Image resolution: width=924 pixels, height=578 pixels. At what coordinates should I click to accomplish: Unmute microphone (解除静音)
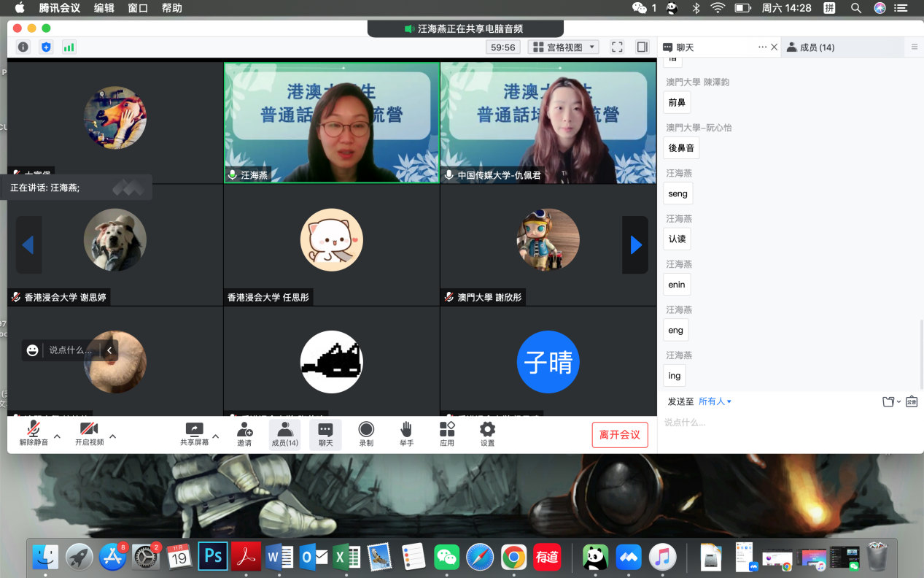pos(34,433)
